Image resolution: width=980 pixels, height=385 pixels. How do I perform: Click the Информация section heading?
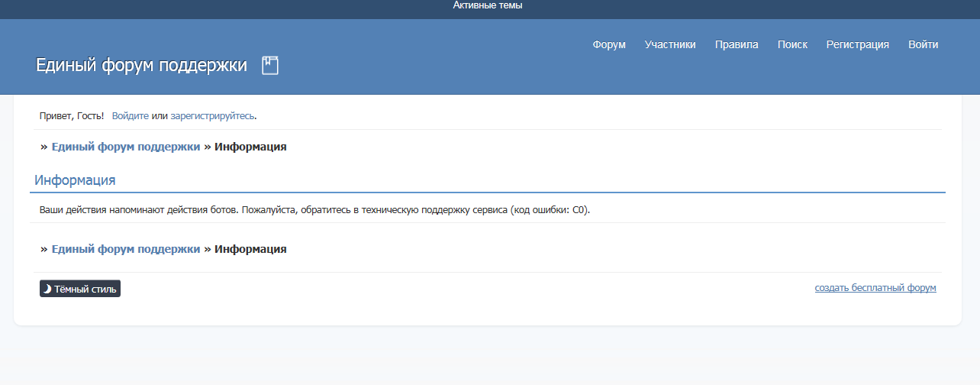click(75, 181)
